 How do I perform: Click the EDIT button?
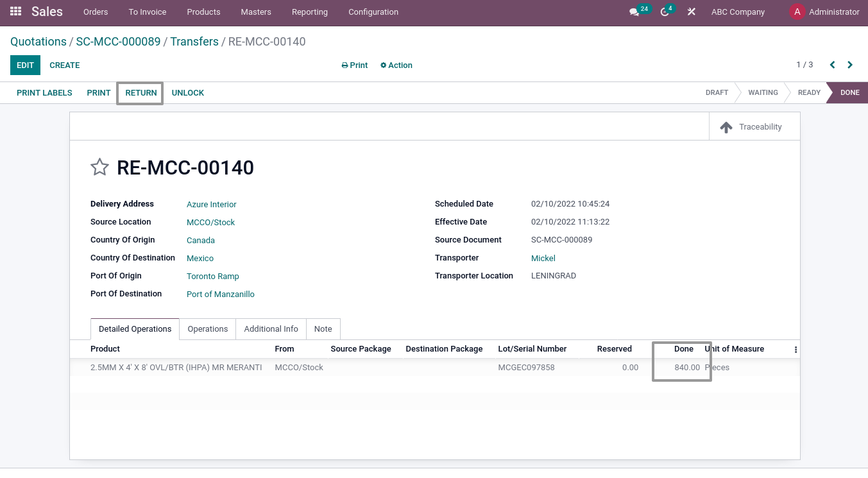[x=25, y=65]
